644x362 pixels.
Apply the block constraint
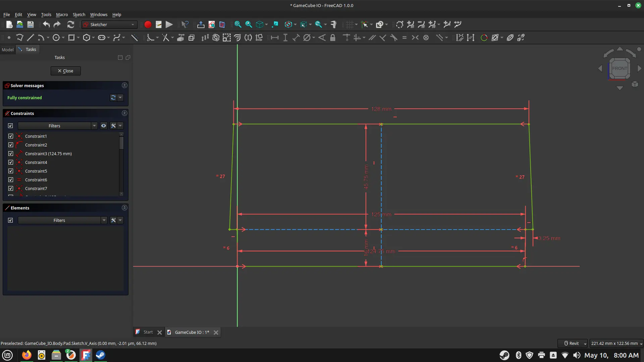pos(426,38)
